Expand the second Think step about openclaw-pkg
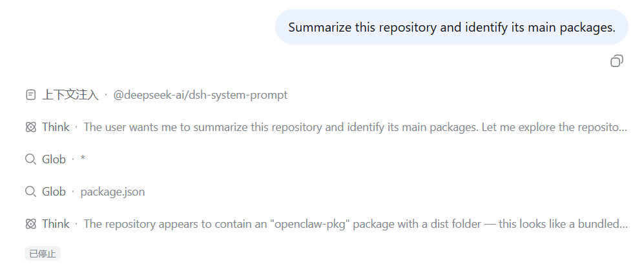 pos(326,224)
